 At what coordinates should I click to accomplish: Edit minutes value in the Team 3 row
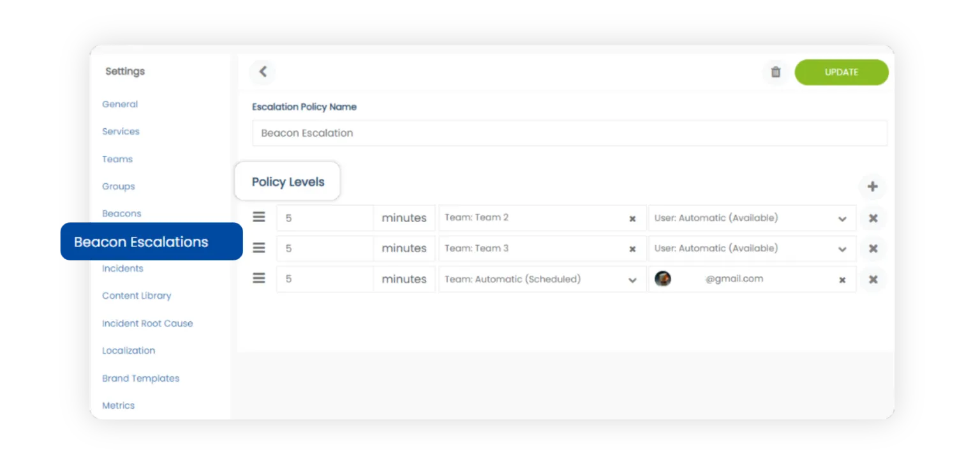pyautogui.click(x=325, y=248)
